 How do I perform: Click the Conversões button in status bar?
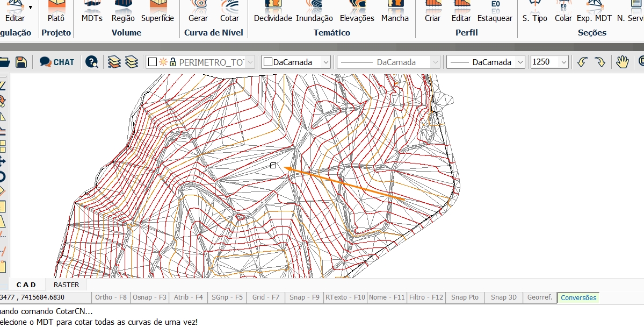(x=578, y=297)
